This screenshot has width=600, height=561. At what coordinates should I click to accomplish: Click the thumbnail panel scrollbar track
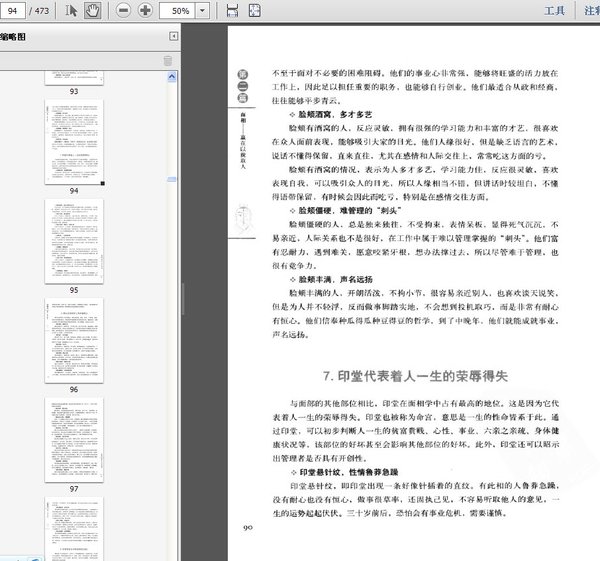point(173,300)
